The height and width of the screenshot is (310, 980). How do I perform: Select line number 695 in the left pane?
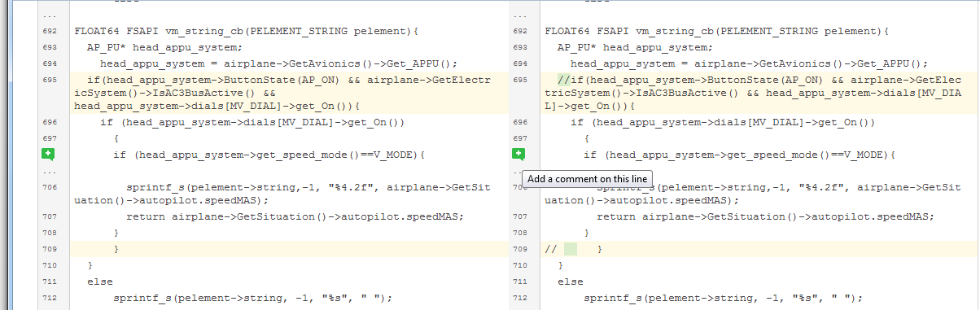click(49, 80)
